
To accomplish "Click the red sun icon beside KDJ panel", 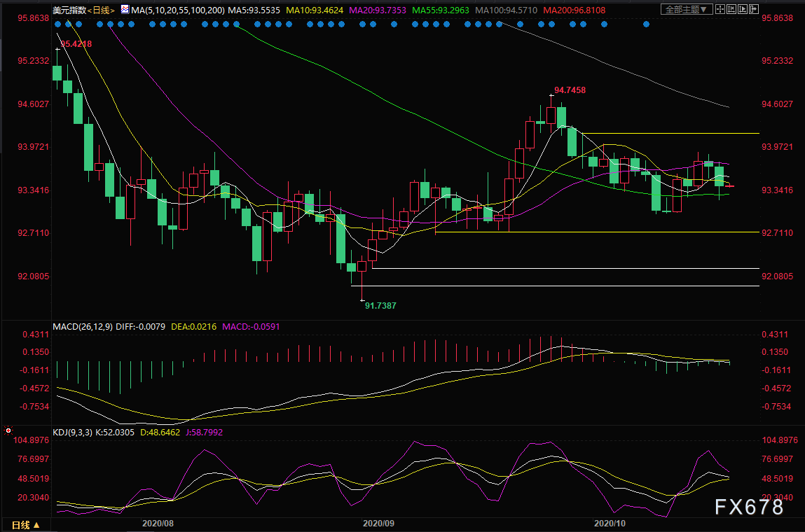I will point(8,430).
